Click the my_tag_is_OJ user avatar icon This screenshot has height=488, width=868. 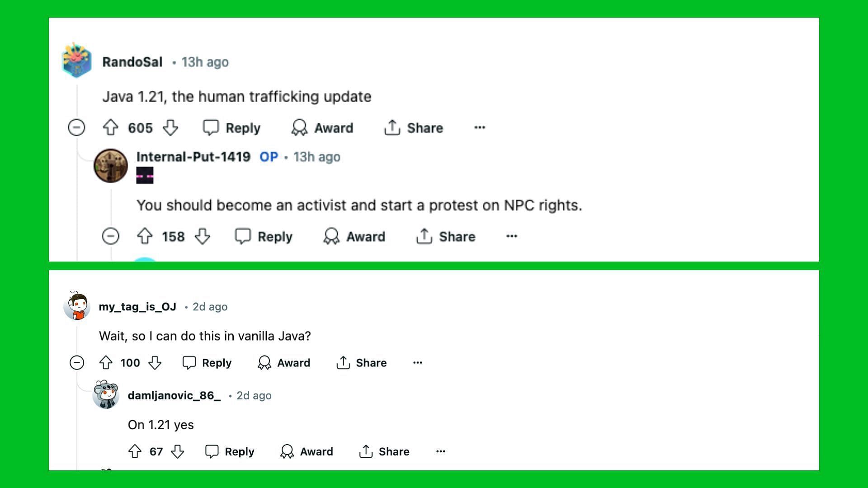click(76, 306)
